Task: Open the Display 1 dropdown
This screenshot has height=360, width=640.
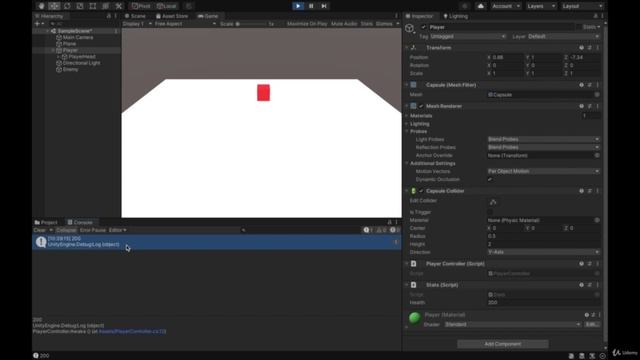Action: coord(137,24)
